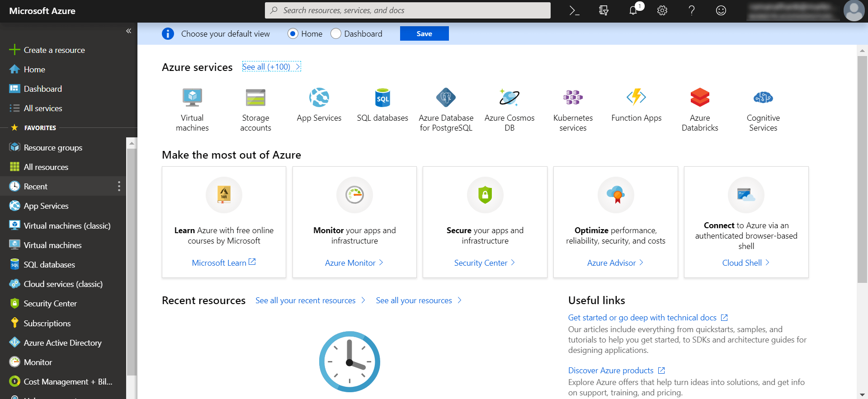This screenshot has width=868, height=399.
Task: Open the notifications bell icon
Action: tap(633, 10)
